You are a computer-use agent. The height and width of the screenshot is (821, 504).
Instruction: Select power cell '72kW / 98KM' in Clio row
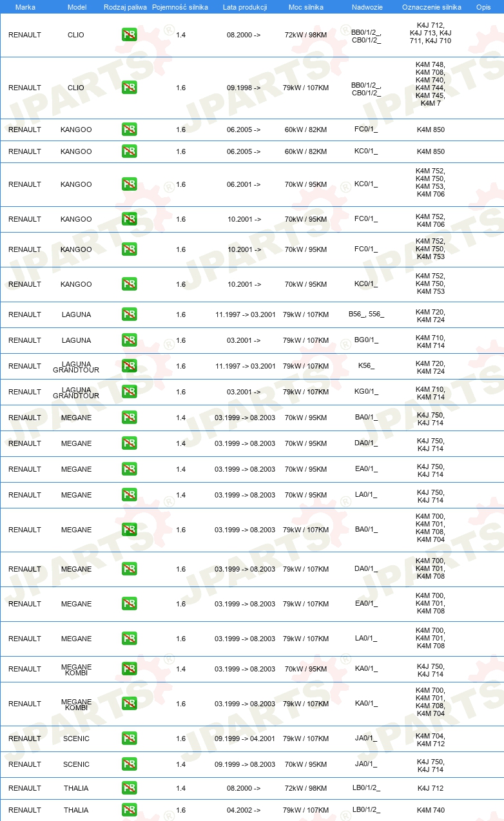click(x=306, y=35)
